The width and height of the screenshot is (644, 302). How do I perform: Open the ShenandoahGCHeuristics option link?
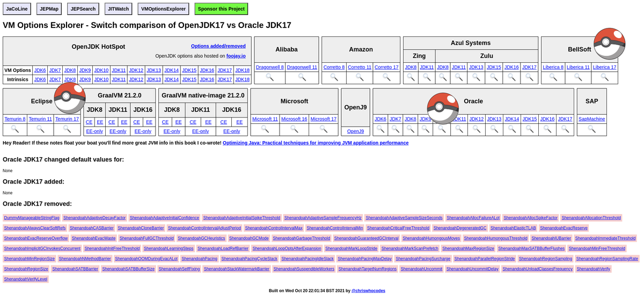[201, 238]
